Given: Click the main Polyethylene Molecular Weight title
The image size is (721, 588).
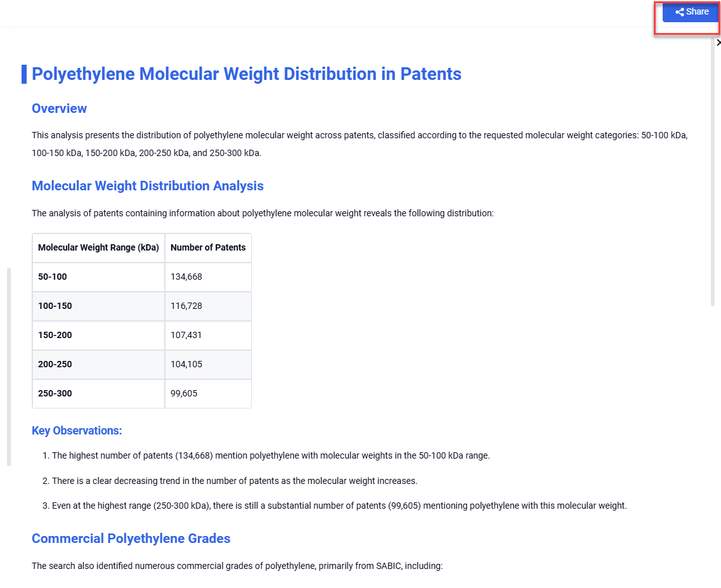Looking at the screenshot, I should [246, 74].
